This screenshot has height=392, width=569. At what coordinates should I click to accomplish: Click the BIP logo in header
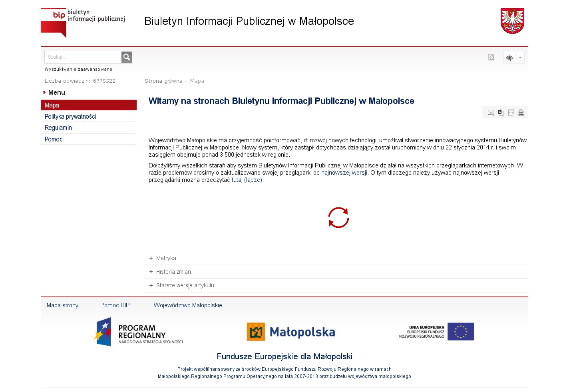(x=83, y=22)
